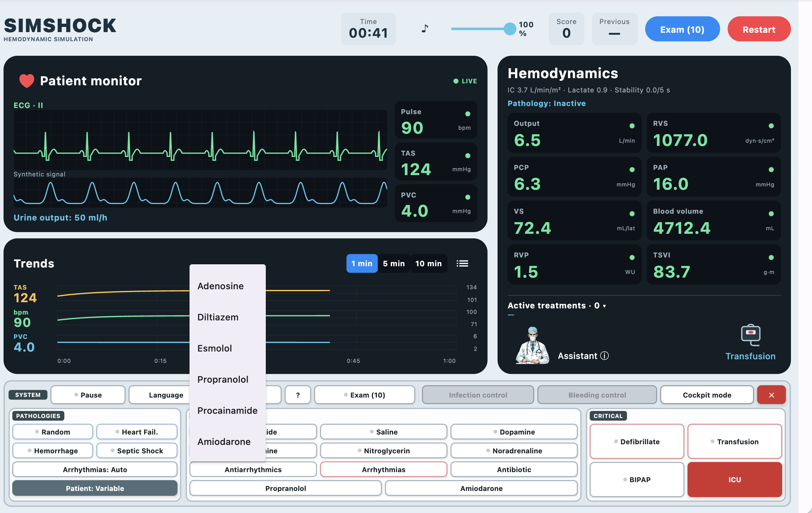The width and height of the screenshot is (812, 513).
Task: Click the Transfusion blood bag icon
Action: 750,335
